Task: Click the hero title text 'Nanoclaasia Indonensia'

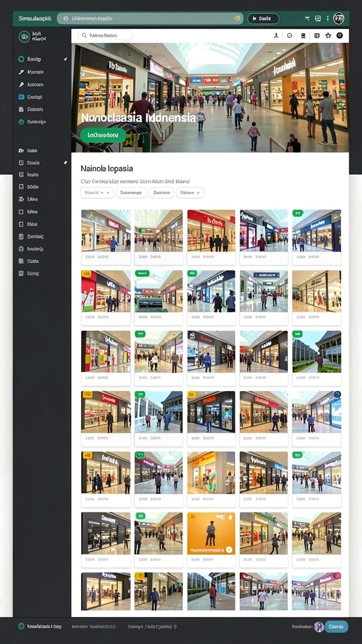Action: [x=139, y=118]
